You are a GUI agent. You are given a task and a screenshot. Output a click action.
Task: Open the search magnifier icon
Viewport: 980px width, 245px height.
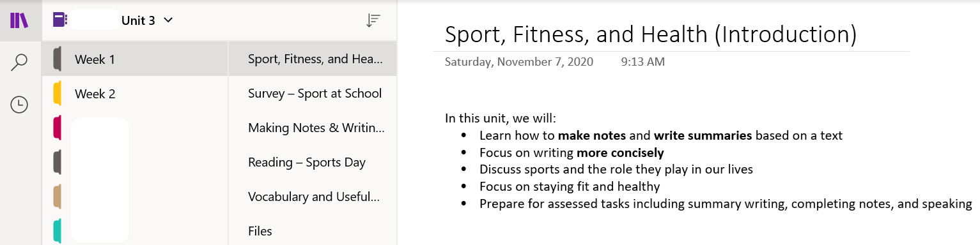[19, 62]
